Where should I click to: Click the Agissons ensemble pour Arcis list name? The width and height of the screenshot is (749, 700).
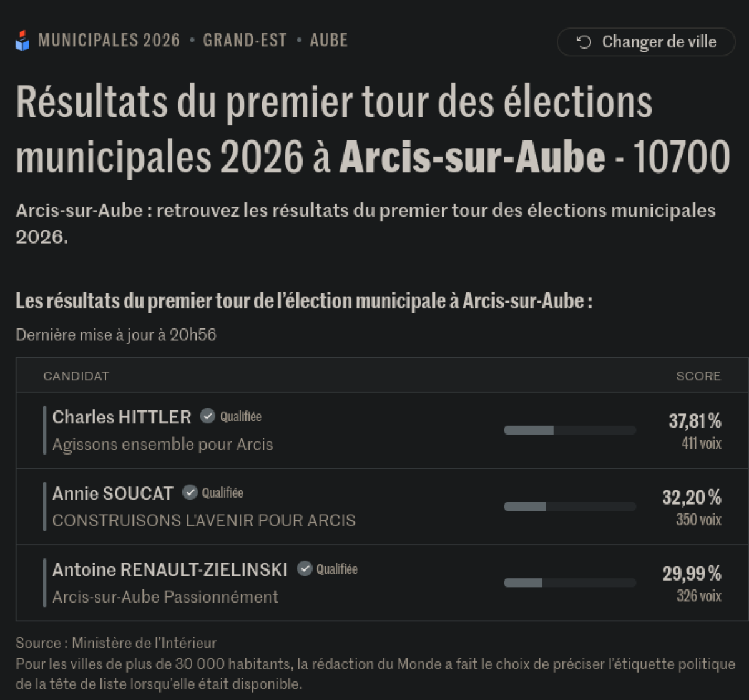[162, 445]
